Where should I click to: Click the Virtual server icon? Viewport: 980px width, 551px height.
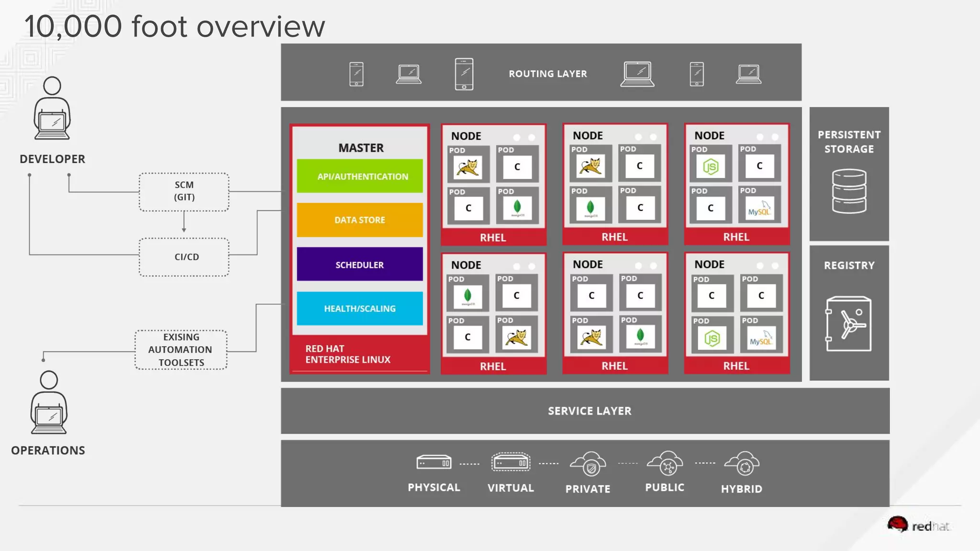[x=511, y=463]
